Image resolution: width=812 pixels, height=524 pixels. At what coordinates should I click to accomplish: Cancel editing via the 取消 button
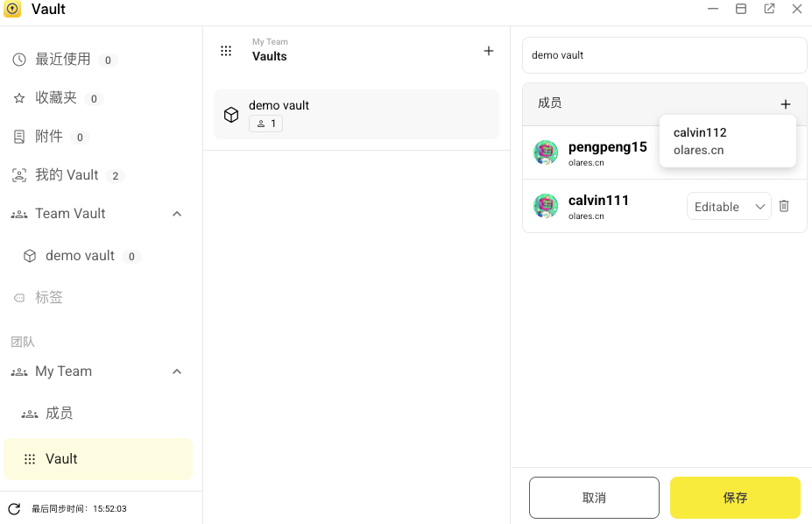pyautogui.click(x=593, y=497)
